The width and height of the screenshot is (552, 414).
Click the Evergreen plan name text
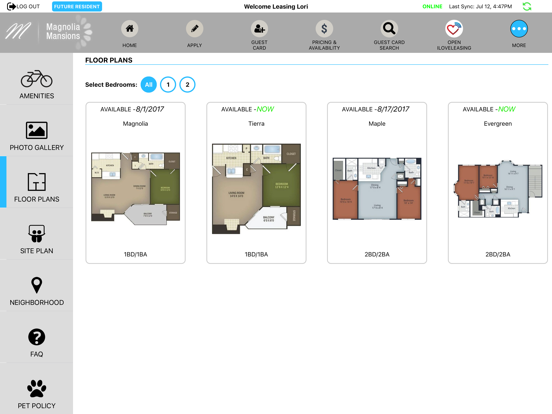(498, 124)
